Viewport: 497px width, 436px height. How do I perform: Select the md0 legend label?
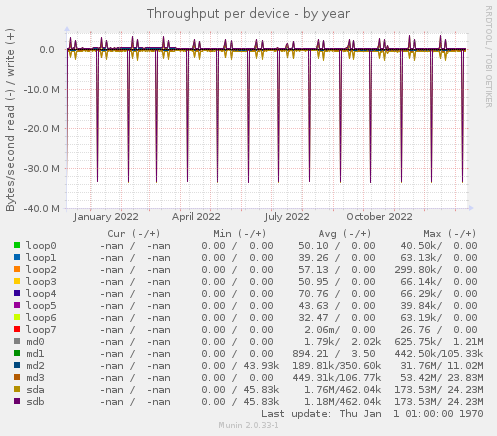coord(35,342)
